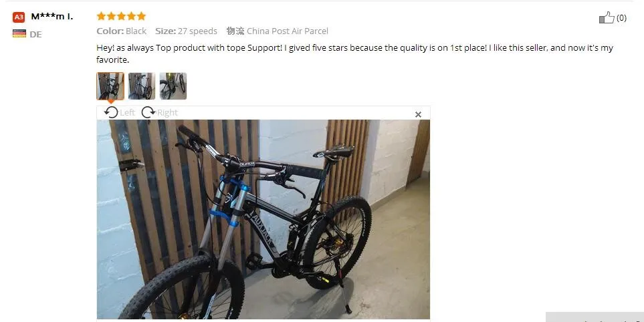The image size is (644, 322).
Task: Open the second bike photo thumbnail
Action: click(x=142, y=86)
